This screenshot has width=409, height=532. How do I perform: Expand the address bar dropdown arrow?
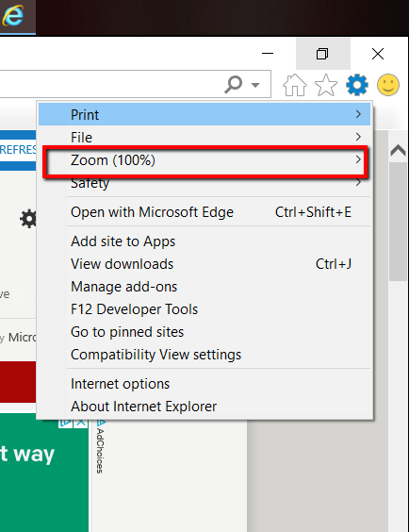click(255, 85)
